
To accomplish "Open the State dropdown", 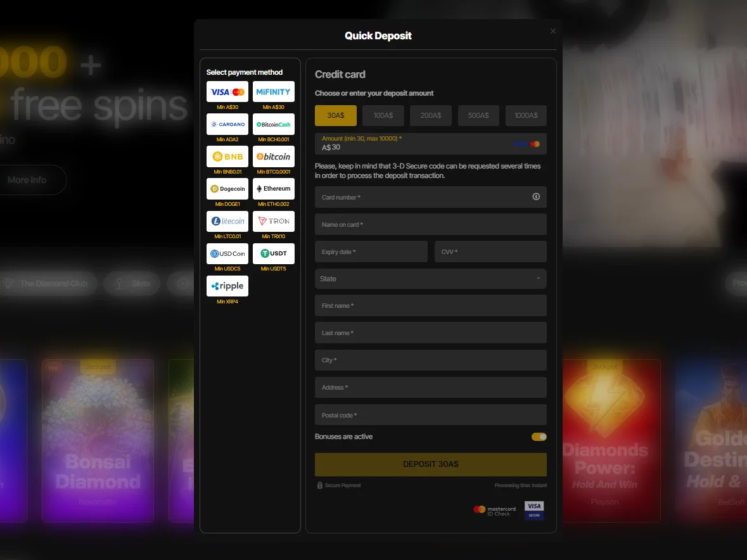I will (431, 279).
